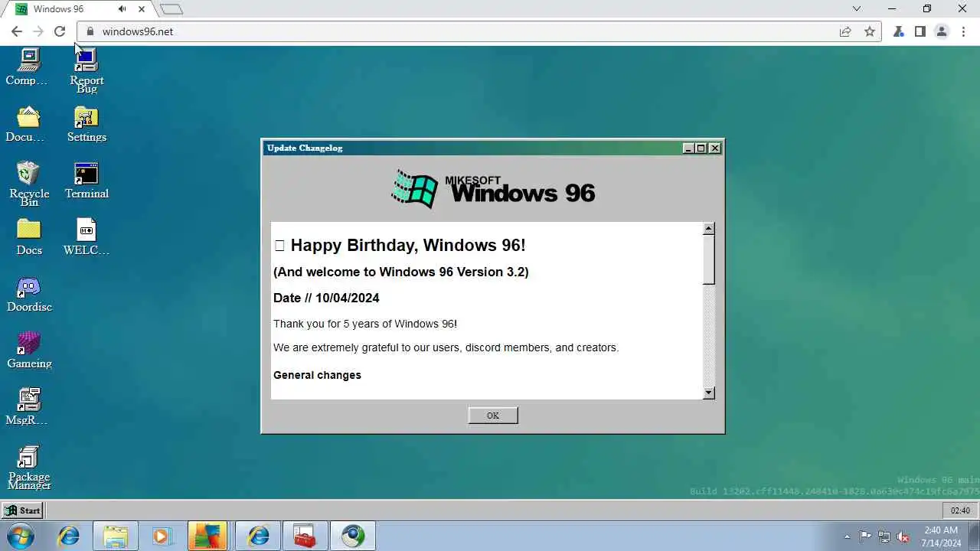Bookmark this page with the star
980x551 pixels.
point(870,31)
